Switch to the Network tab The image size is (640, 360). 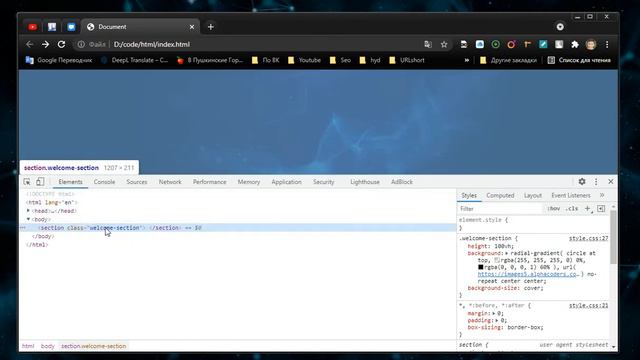pyautogui.click(x=170, y=182)
